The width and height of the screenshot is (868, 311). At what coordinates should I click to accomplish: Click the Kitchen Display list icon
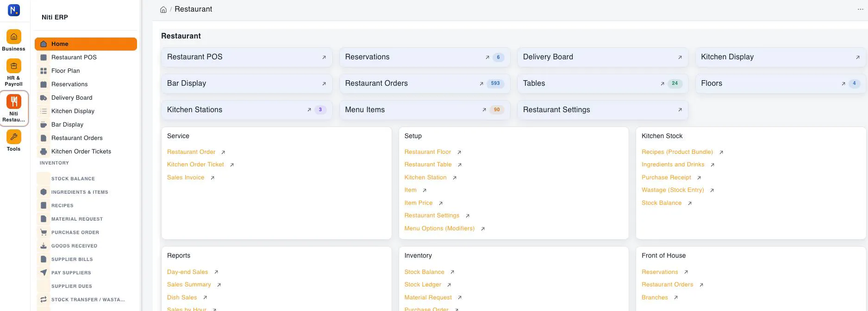44,111
